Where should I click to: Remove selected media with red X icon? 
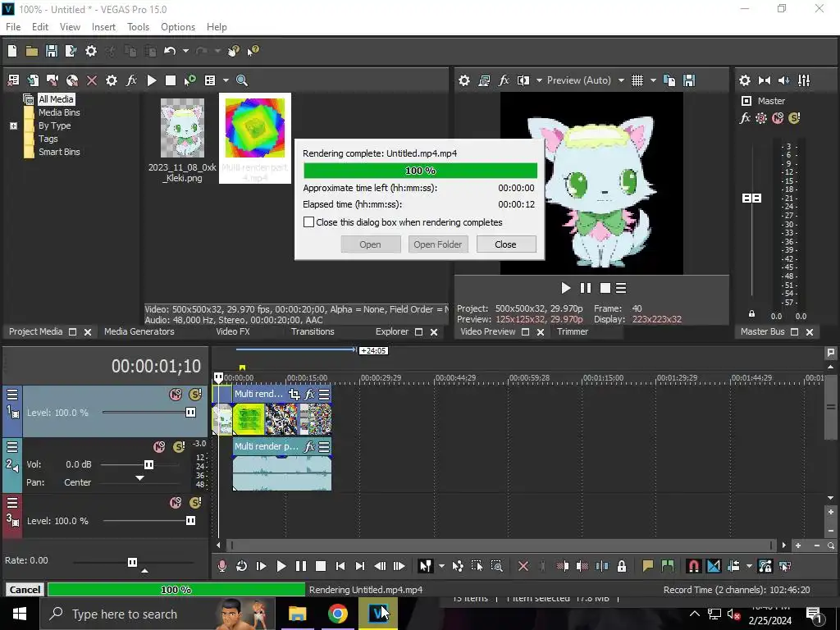[92, 80]
